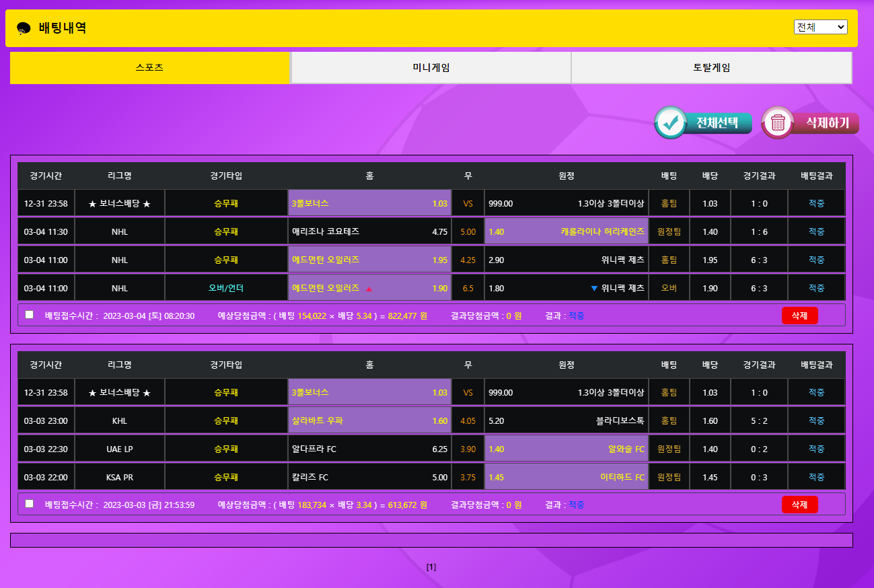
Task: Click the trash can icon on 삭제하기
Action: [778, 122]
